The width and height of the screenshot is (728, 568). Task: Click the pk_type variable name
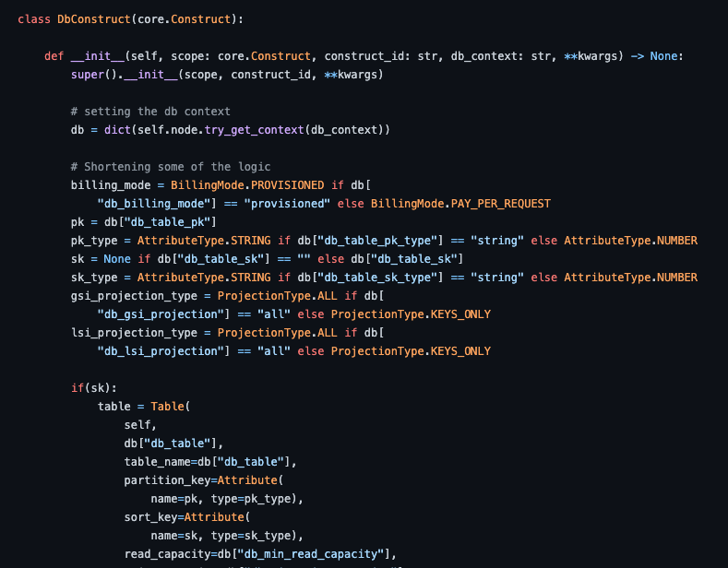pos(94,241)
